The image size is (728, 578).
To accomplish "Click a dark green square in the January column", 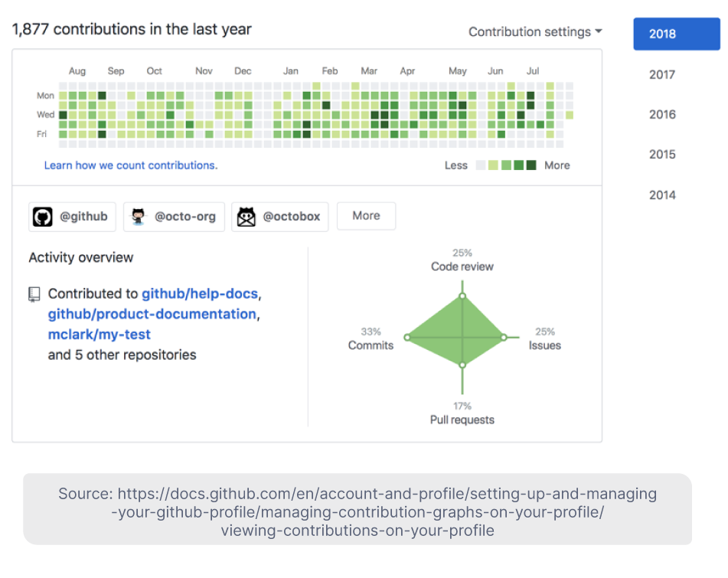I will [306, 124].
